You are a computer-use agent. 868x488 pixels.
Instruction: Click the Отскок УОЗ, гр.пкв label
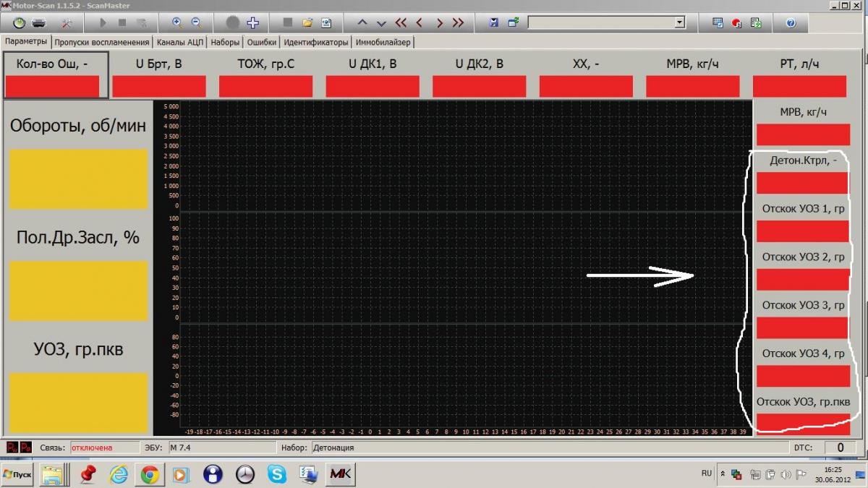pyautogui.click(x=803, y=402)
